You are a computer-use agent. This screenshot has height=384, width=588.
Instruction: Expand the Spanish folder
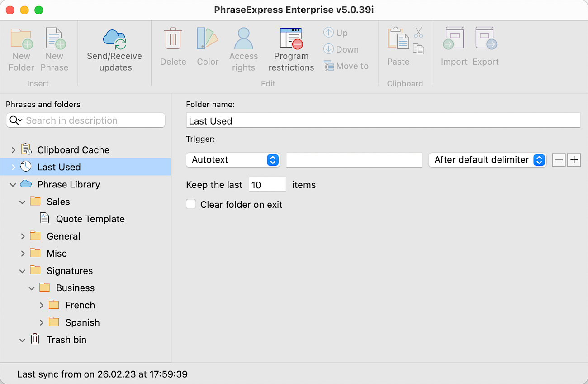tap(41, 322)
